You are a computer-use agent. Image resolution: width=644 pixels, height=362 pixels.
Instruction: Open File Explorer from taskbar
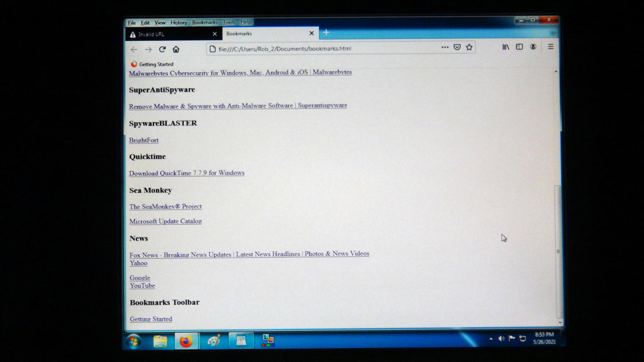pyautogui.click(x=160, y=341)
